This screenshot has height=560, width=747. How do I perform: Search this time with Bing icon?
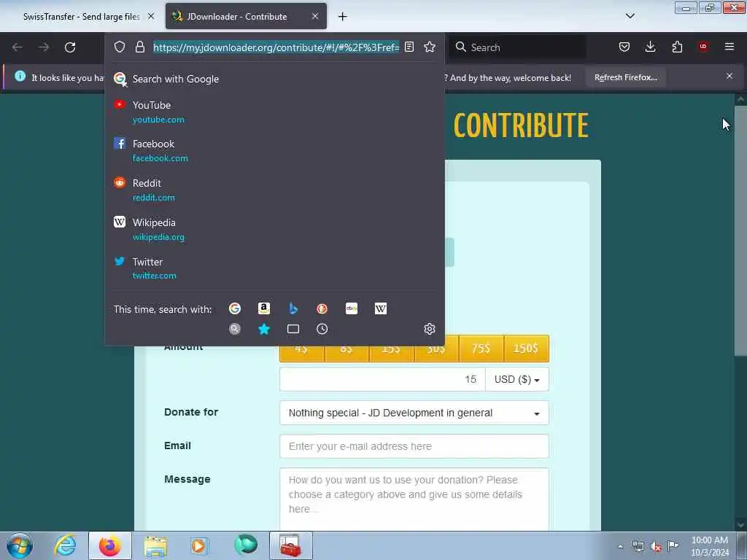(293, 308)
